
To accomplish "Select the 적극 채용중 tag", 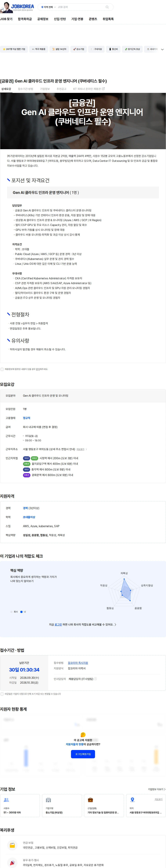I will [x=39, y=49].
